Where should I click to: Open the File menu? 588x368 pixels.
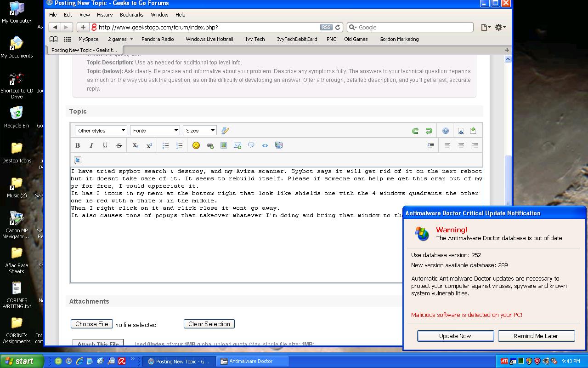pyautogui.click(x=53, y=15)
